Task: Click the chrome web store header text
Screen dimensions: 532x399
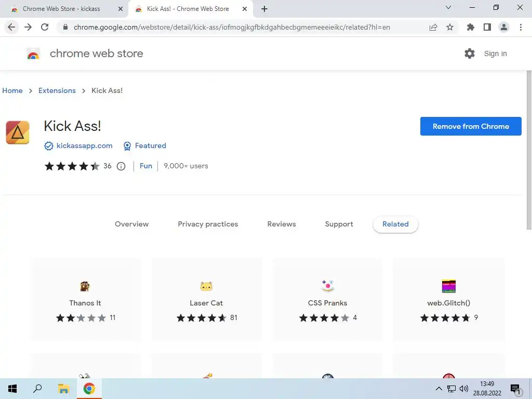Action: (x=96, y=54)
